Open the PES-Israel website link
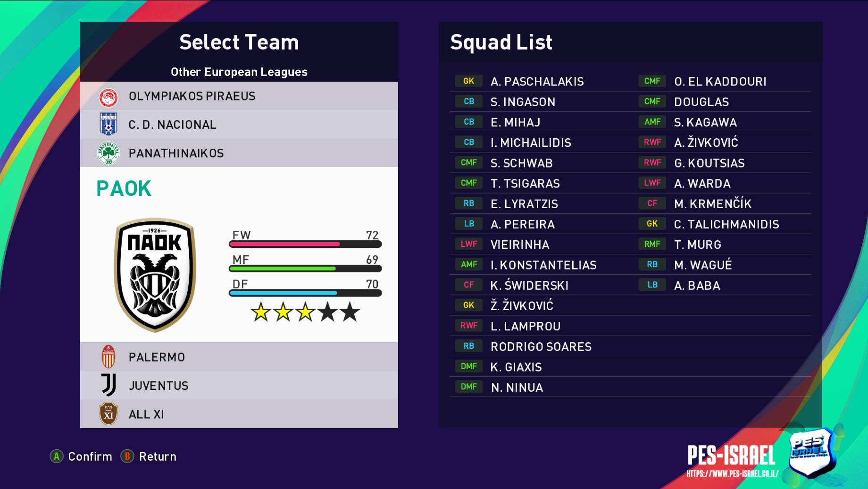This screenshot has width=868, height=489. pos(732,473)
